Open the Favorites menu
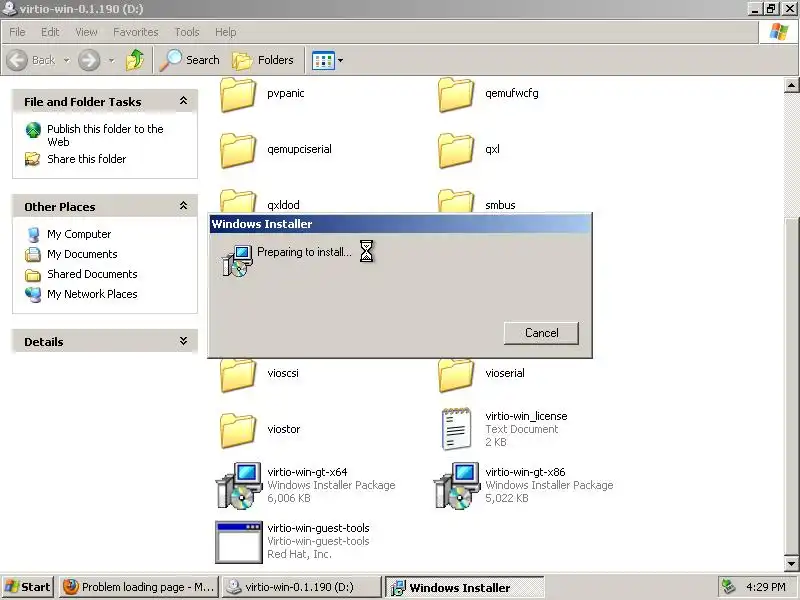Screen dimensions: 800x600 136,32
